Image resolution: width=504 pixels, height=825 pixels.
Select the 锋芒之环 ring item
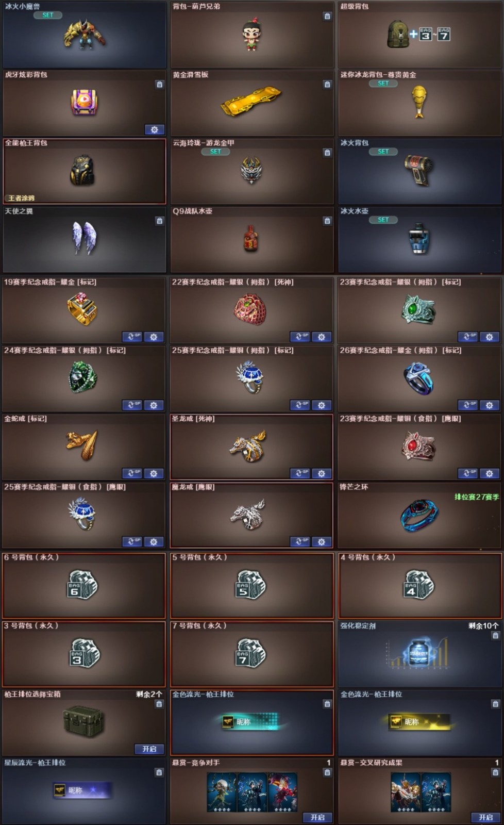[419, 515]
